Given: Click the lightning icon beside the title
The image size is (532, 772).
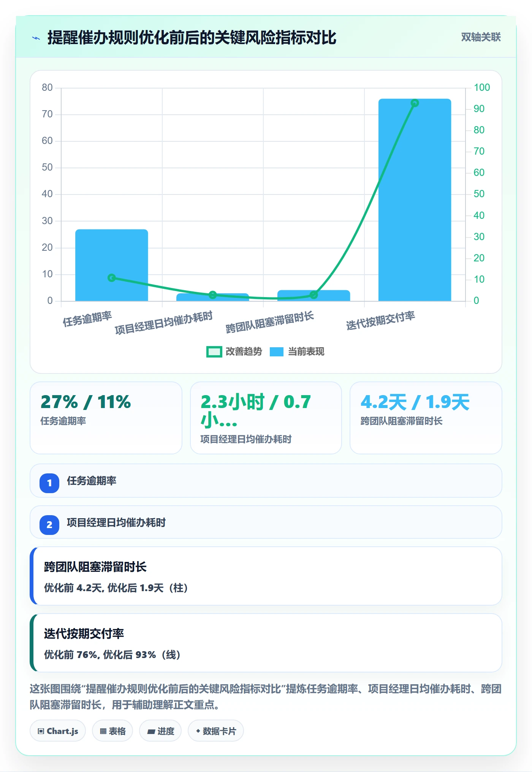Looking at the screenshot, I should point(36,38).
